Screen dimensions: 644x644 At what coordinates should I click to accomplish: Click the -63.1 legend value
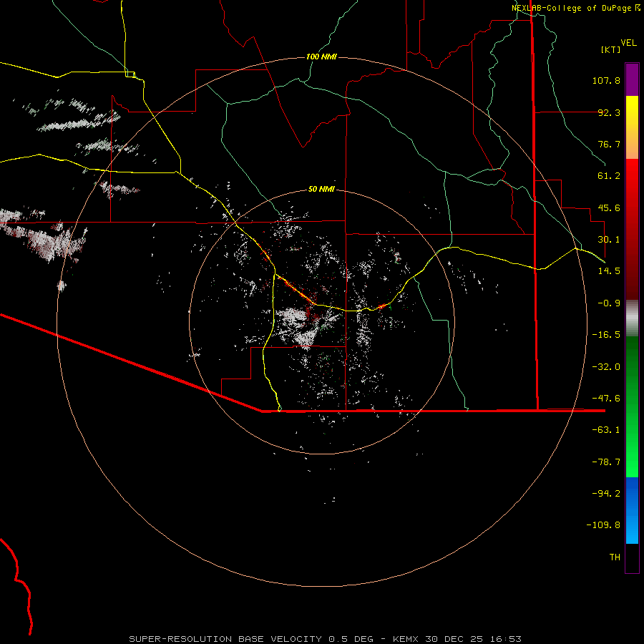(606, 430)
